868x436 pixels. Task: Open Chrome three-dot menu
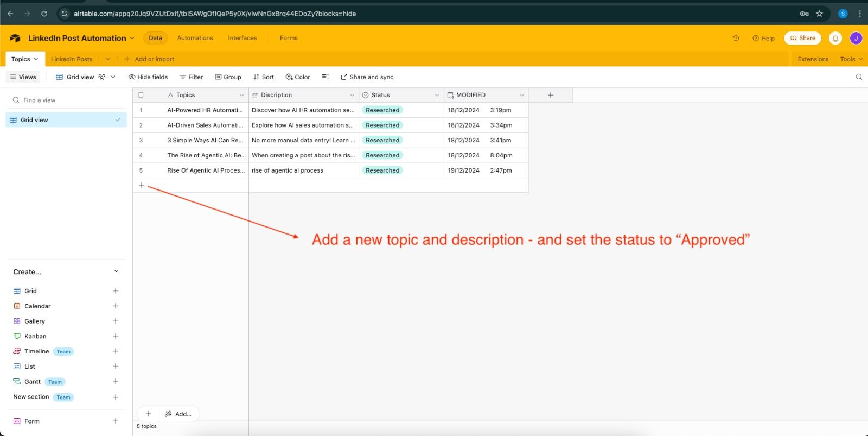pos(860,14)
